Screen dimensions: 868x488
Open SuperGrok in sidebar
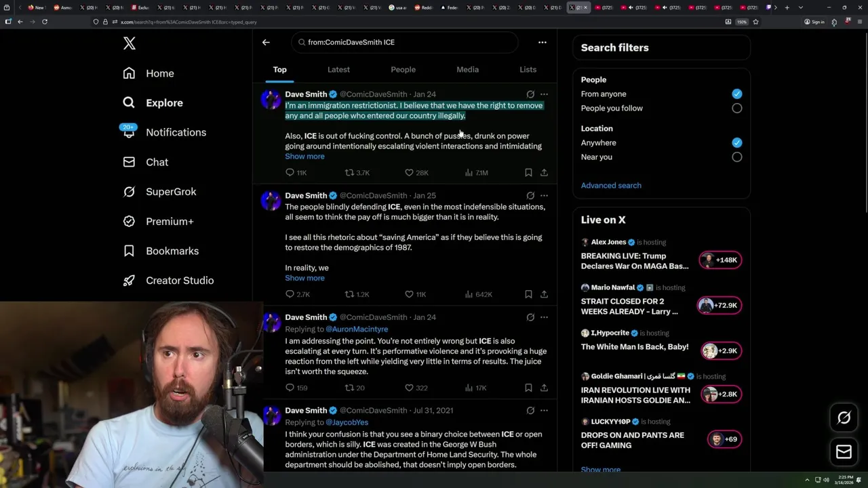pos(159,192)
